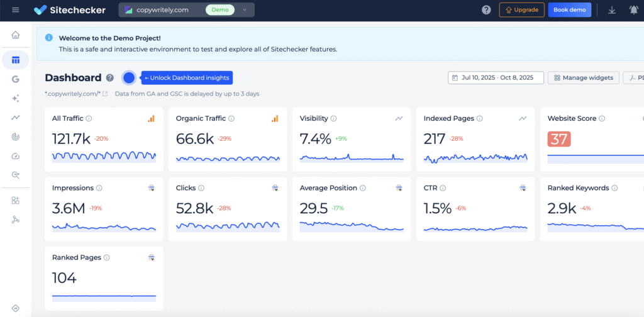This screenshot has width=644, height=317.
Task: Click the download icon in the top bar
Action: coord(612,10)
